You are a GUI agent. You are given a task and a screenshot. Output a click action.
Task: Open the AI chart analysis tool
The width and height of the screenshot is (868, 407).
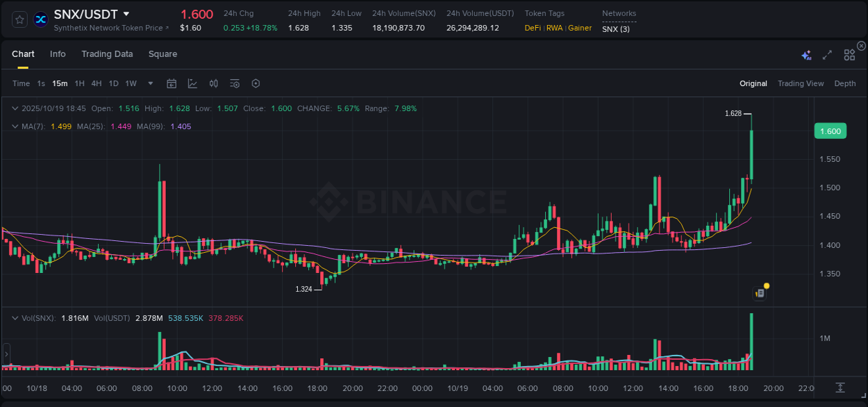[x=805, y=53]
